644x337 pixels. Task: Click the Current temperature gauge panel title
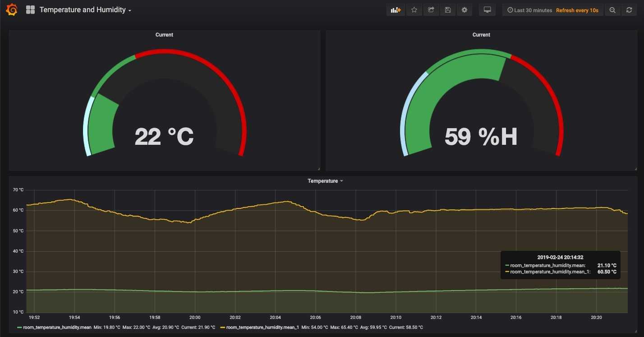164,34
